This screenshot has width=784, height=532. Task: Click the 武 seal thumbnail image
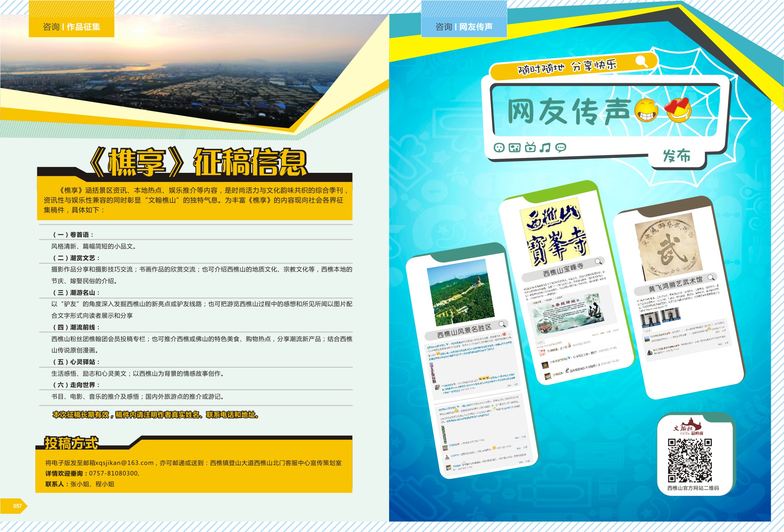click(x=668, y=247)
